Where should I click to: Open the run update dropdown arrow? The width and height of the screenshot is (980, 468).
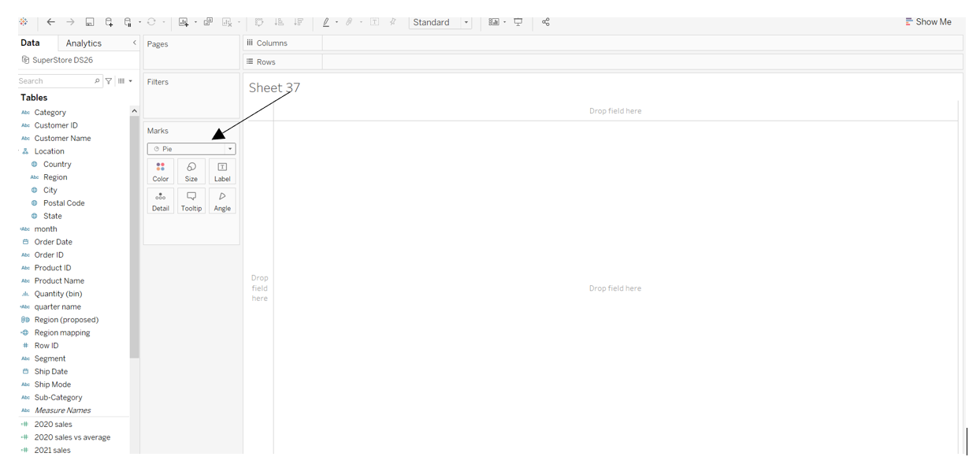[x=163, y=22]
